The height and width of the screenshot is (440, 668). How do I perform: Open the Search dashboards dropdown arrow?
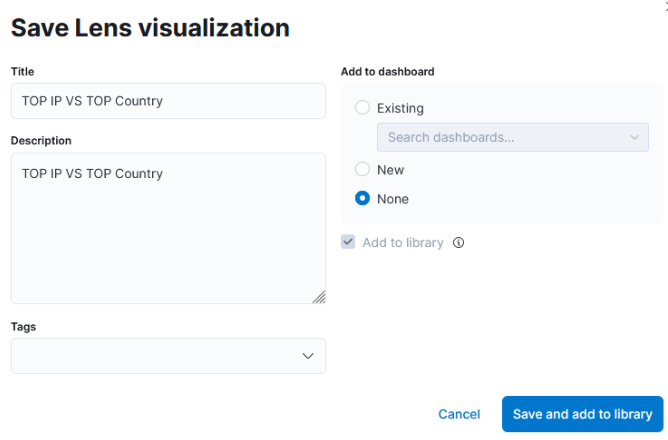tap(635, 137)
